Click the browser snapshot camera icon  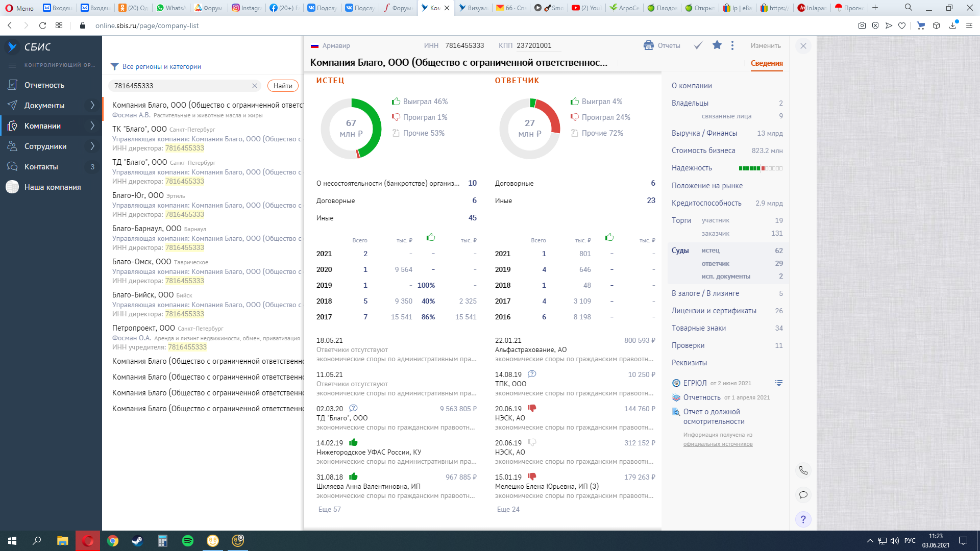coord(862,26)
